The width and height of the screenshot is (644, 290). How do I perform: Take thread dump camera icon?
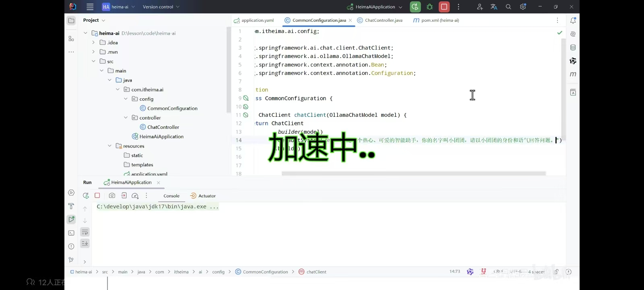pos(112,195)
